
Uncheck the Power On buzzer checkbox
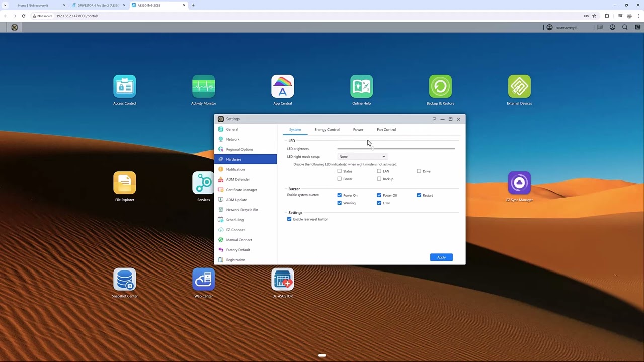[339, 195]
